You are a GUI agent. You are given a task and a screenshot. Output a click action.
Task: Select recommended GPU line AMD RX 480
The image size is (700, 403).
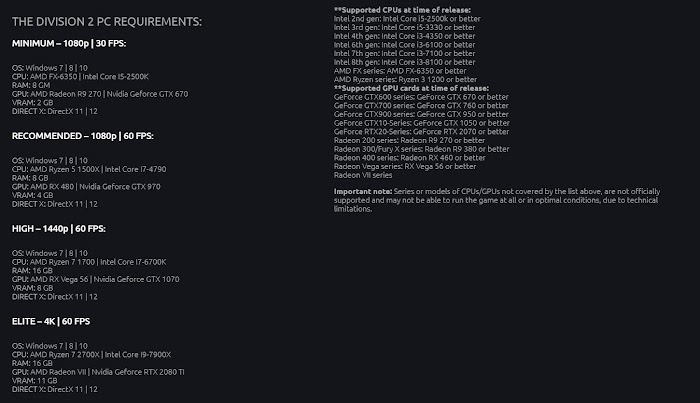coord(86,187)
